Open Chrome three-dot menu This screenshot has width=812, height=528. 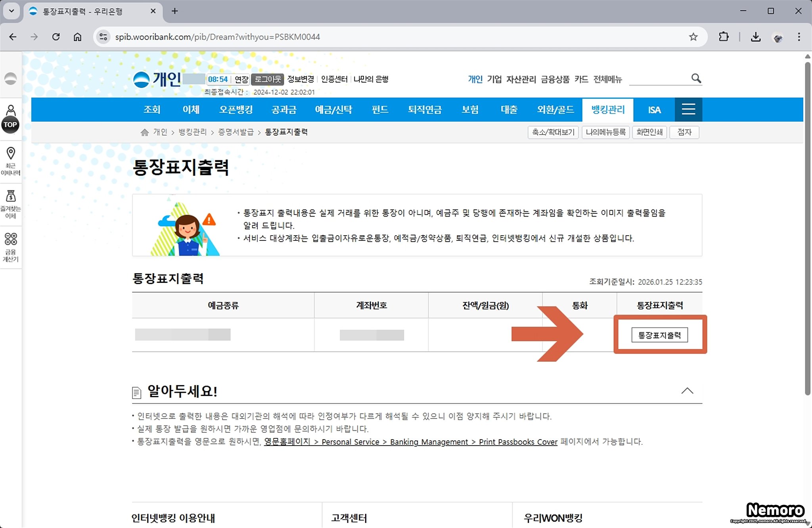pos(799,37)
